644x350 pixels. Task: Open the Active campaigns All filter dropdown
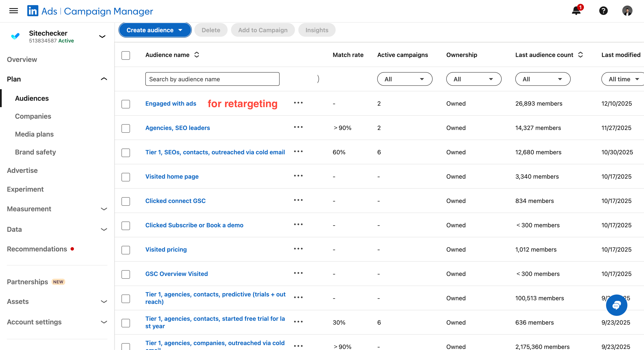click(404, 79)
